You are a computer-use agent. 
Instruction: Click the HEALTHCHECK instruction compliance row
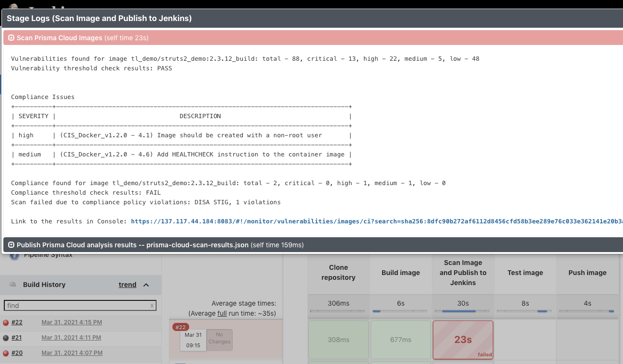click(x=181, y=154)
